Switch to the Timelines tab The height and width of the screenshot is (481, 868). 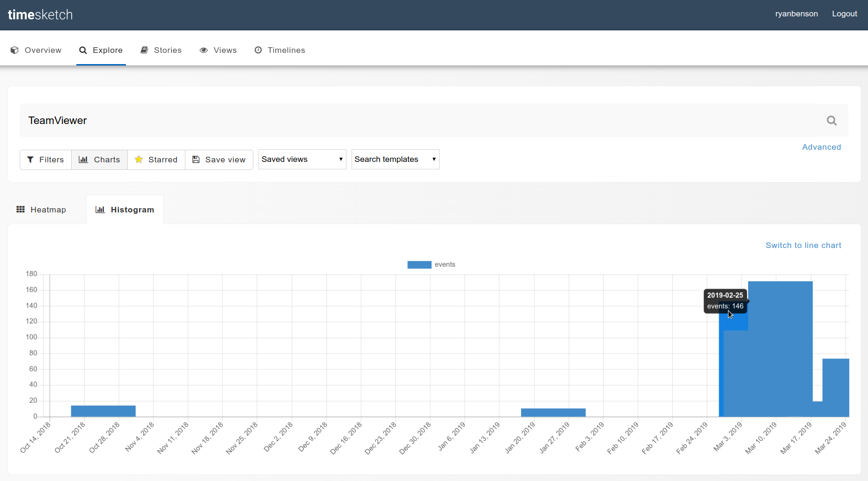[x=280, y=50]
